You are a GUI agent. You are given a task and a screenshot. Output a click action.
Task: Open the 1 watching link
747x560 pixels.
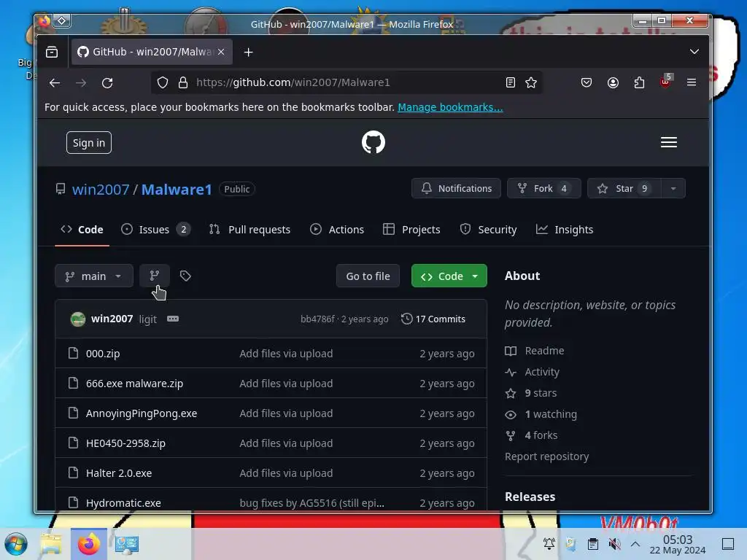coord(541,414)
